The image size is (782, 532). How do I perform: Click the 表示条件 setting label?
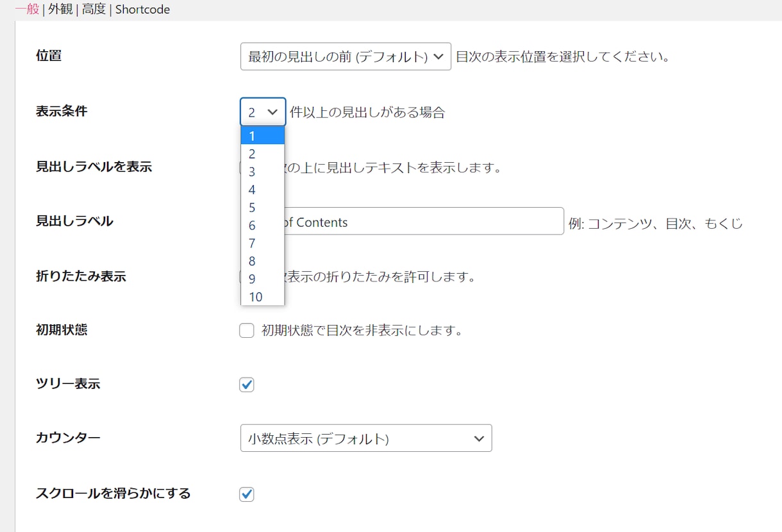62,111
